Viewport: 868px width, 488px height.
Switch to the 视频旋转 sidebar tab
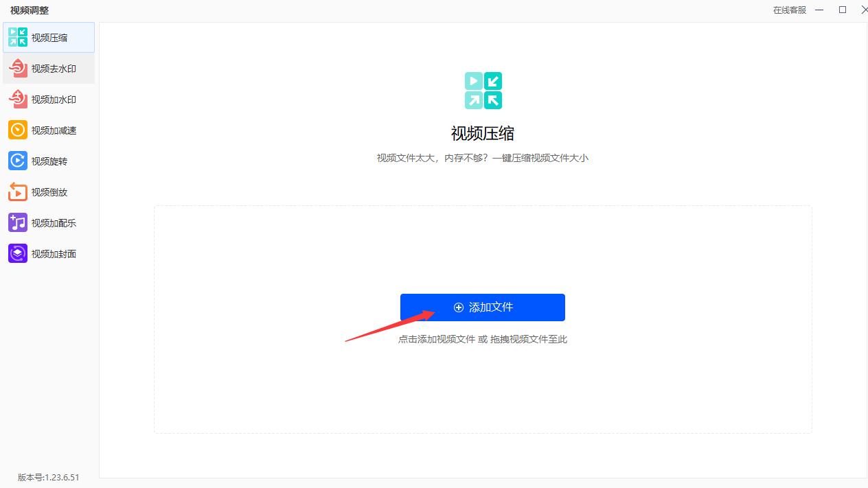[48, 161]
